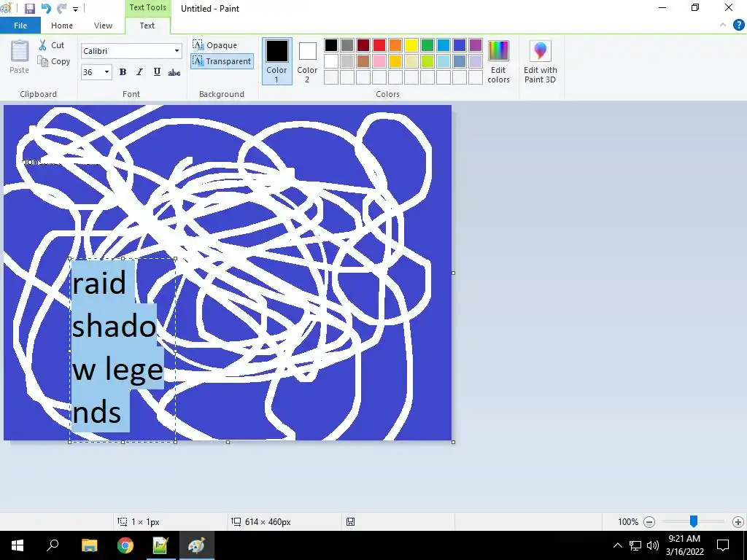Open Customize Quick Access Toolbar arrow
The image size is (747, 560).
[x=75, y=9]
